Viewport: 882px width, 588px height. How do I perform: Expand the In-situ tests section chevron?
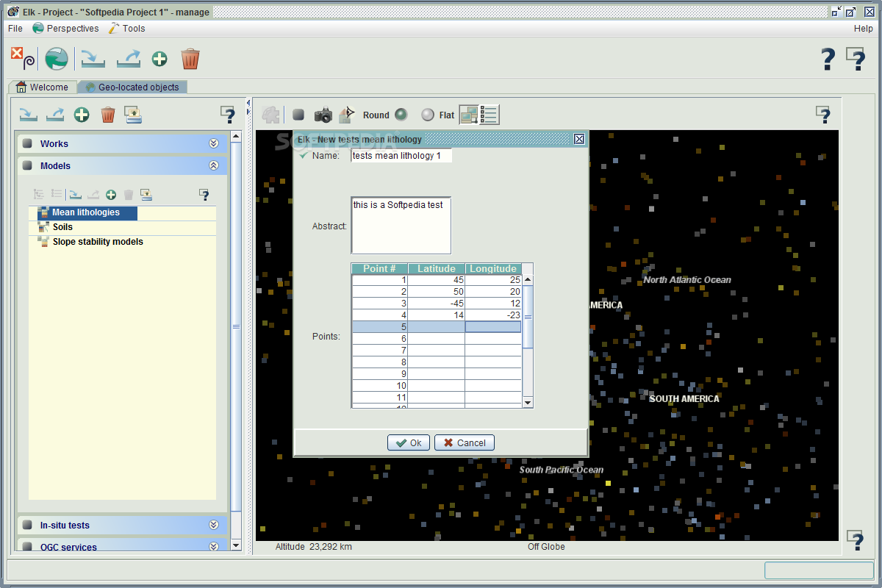214,526
